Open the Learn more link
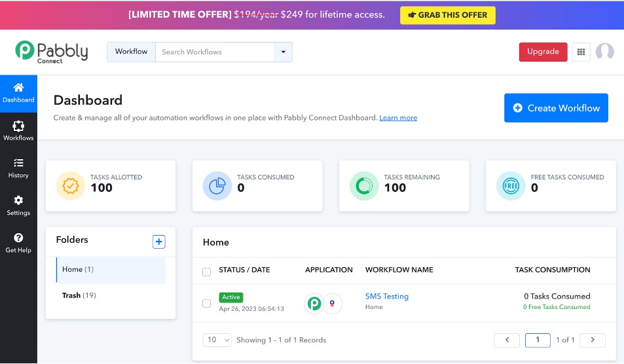This screenshot has width=624, height=364. tap(398, 118)
